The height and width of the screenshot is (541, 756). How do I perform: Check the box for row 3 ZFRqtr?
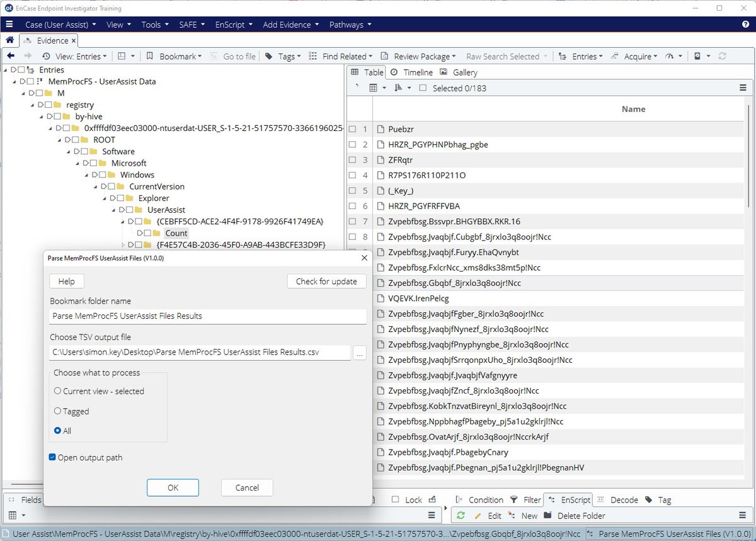click(353, 160)
